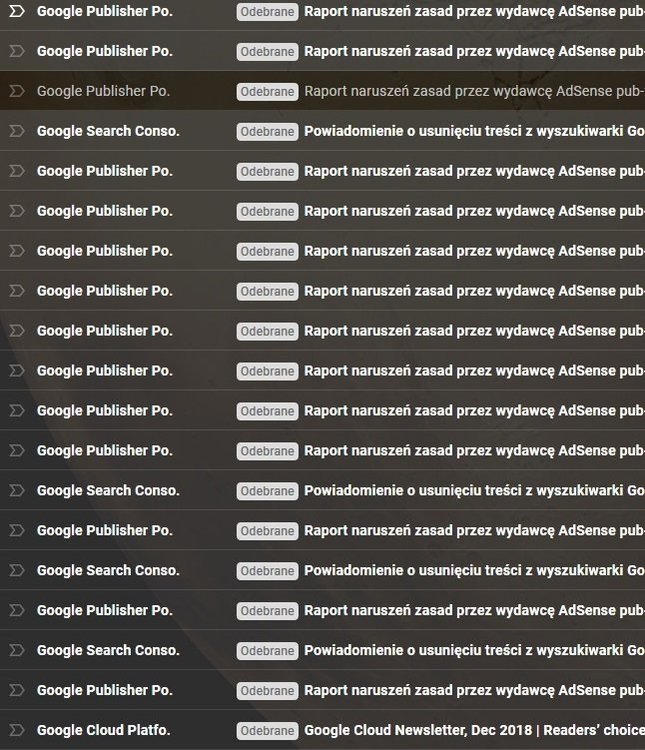The height and width of the screenshot is (750, 645).
Task: Click Odebrane label on last Google Search Conso. email
Action: pyautogui.click(x=267, y=650)
